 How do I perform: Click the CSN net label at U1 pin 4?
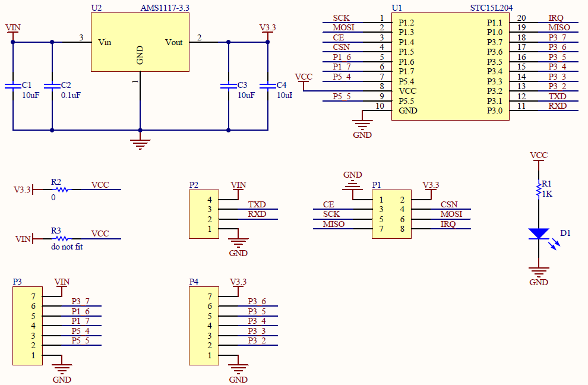pos(342,48)
